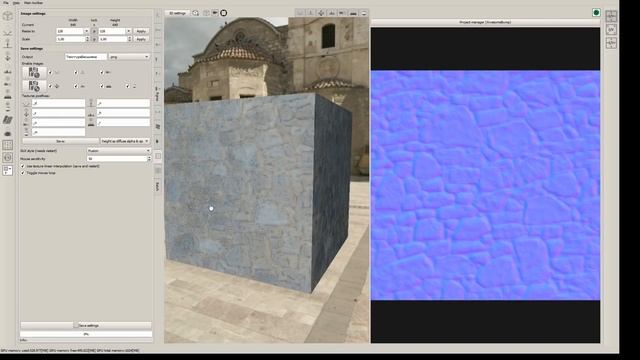
Task: Select the four-arrow move icon above viewport
Action: (x=321, y=13)
